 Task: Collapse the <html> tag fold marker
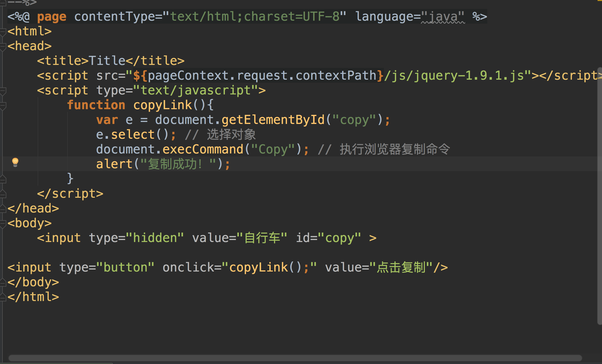[3, 32]
